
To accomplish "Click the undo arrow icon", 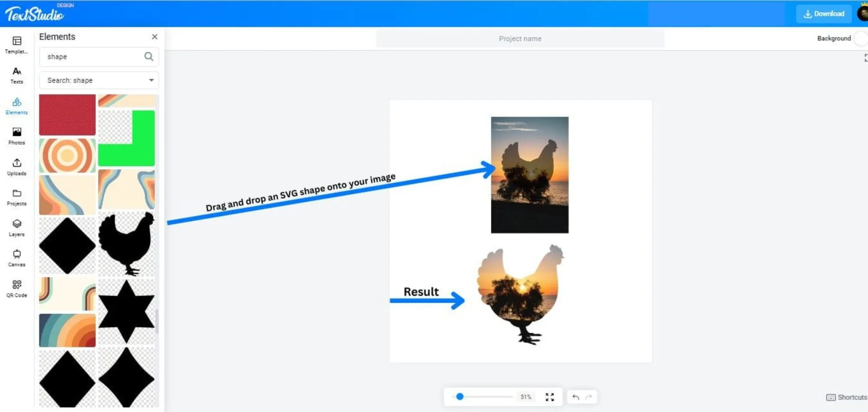I will pyautogui.click(x=575, y=397).
